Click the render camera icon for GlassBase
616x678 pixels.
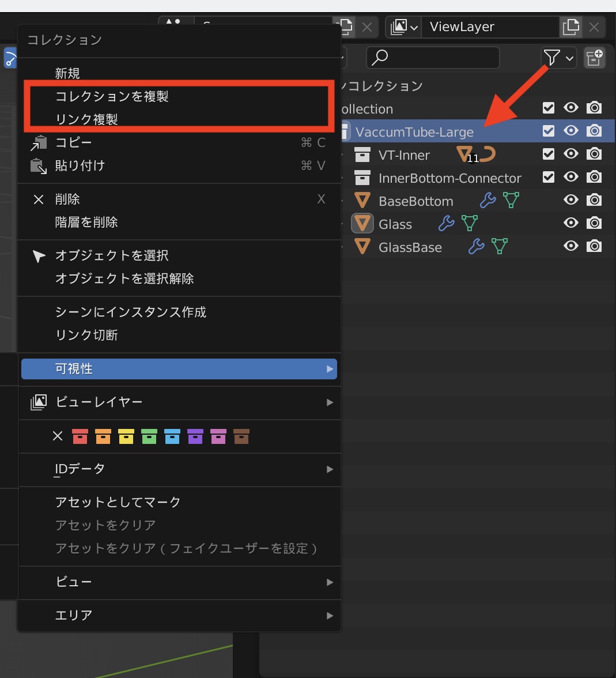(594, 247)
